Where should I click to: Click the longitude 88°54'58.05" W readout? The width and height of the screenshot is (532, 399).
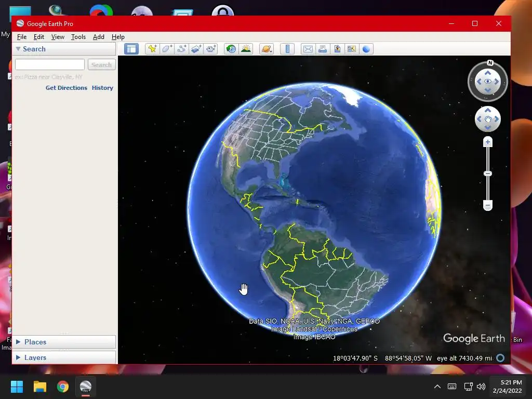tap(408, 358)
